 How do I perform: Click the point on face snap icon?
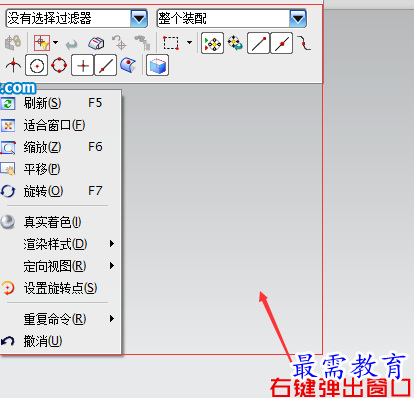point(128,65)
